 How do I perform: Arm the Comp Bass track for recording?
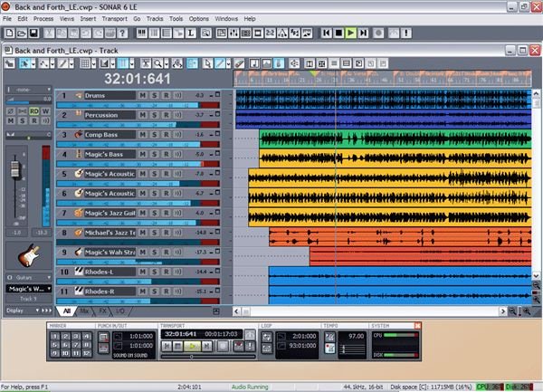[x=167, y=134]
